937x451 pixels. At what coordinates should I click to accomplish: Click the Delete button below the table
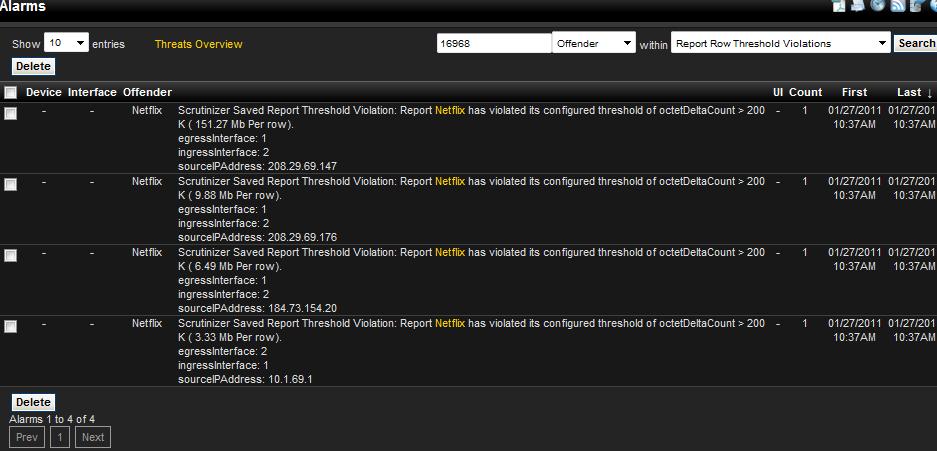click(x=33, y=402)
